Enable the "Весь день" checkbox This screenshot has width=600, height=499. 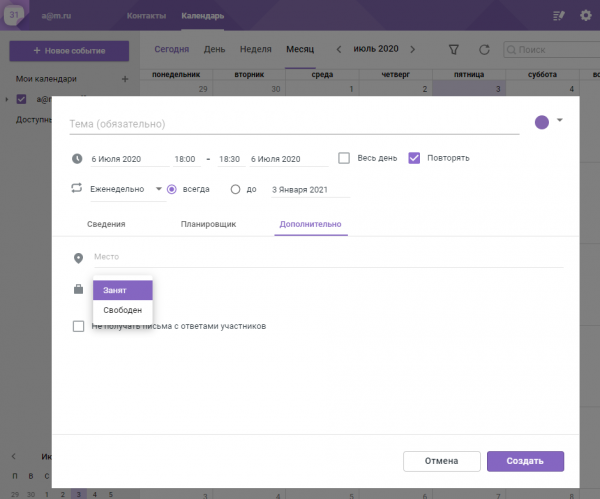click(344, 158)
